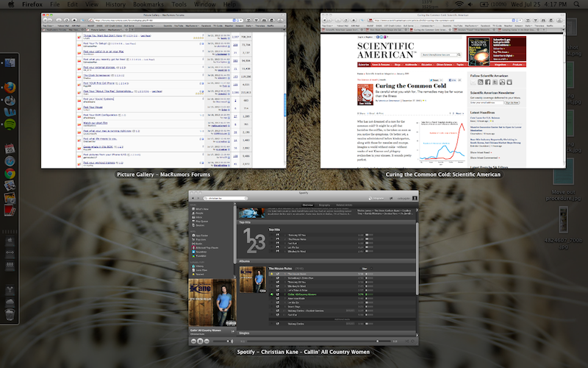Click the 'Show Most Read' link on Scientific American
Screen dimensions: 588x368
[x=481, y=152]
